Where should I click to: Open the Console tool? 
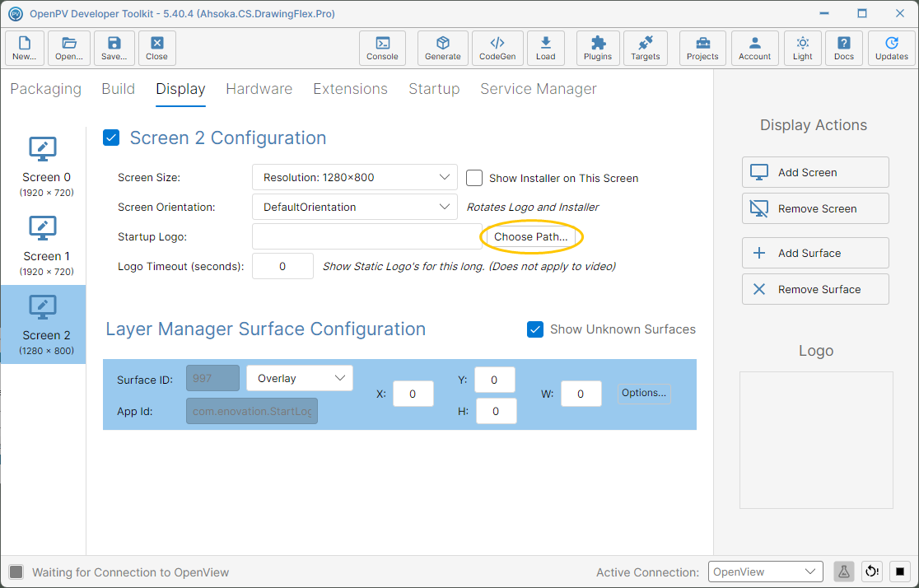[382, 48]
